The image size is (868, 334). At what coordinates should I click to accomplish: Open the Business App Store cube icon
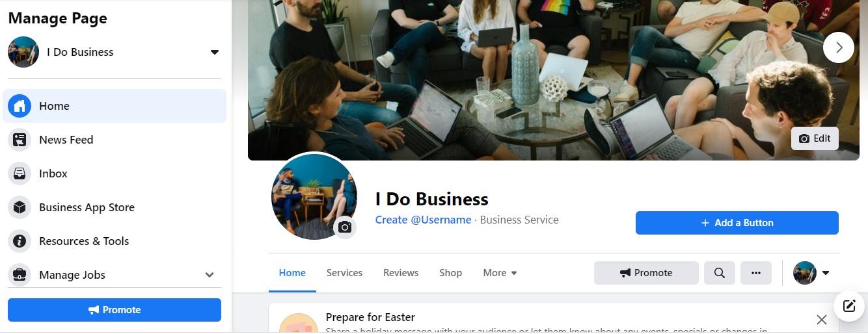point(20,207)
